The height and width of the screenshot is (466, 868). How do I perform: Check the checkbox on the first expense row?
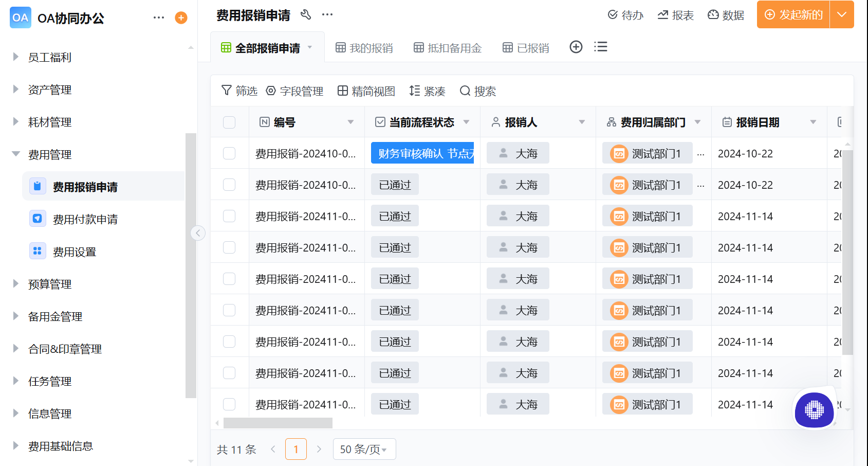coord(229,153)
